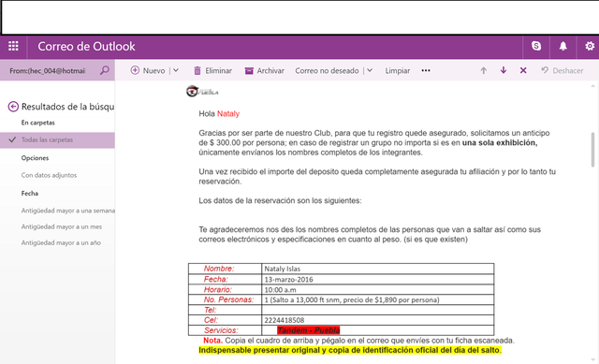Click the message pane scrollbar
The height and width of the screenshot is (364, 599).
point(592,150)
